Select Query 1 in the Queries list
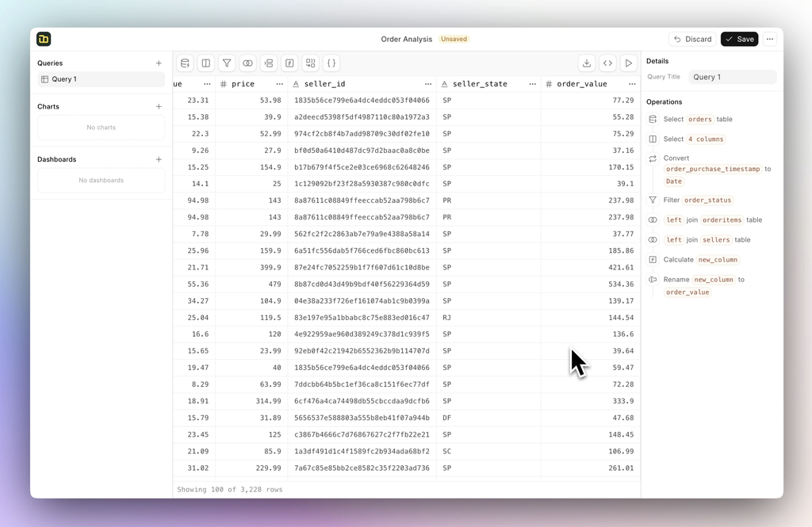Viewport: 812px width, 527px height. click(x=101, y=79)
